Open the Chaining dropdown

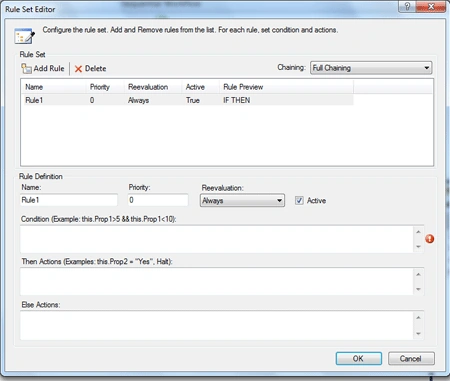pos(371,68)
